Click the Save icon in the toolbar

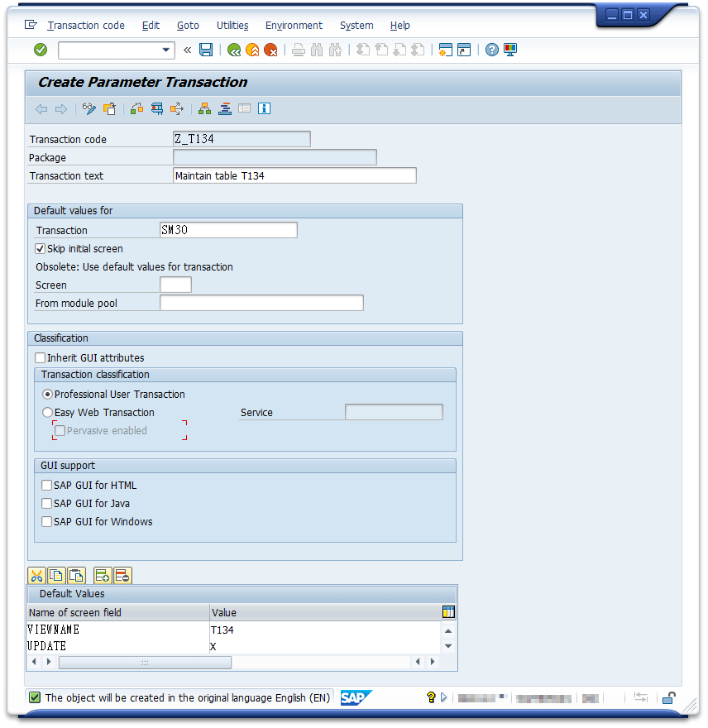click(206, 50)
